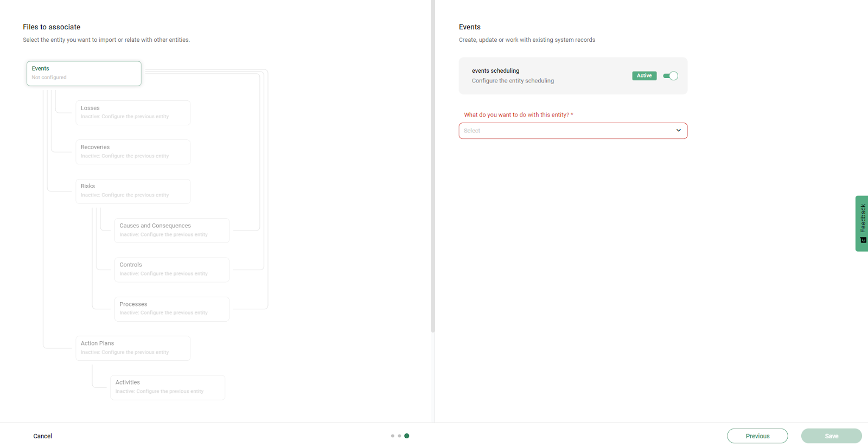The image size is (868, 447).
Task: Select the Losses entity node
Action: [133, 112]
